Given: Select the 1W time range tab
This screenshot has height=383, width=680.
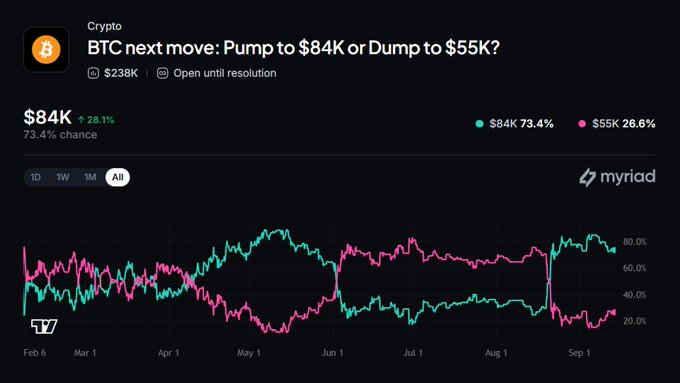Looking at the screenshot, I should [x=63, y=177].
